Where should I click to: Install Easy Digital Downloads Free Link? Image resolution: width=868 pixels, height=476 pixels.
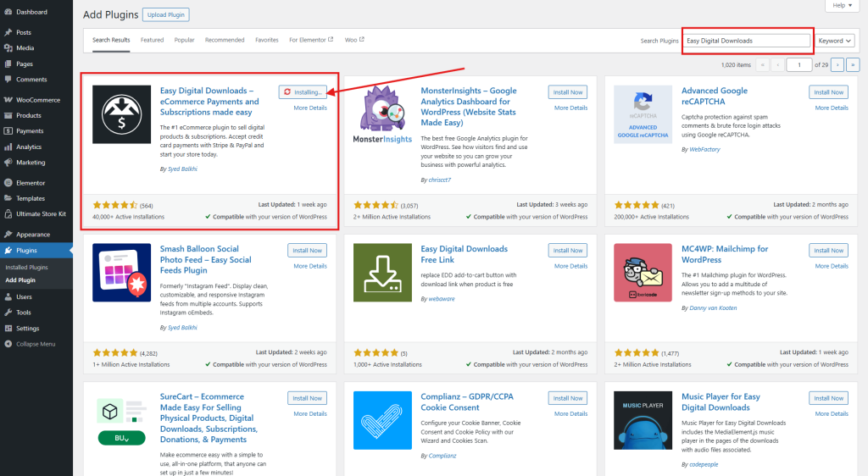point(568,251)
